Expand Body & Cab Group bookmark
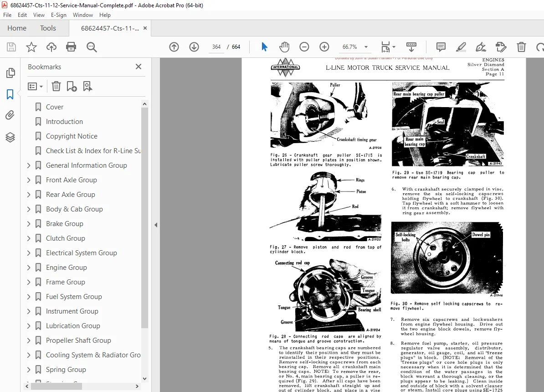Image resolution: width=544 pixels, height=392 pixels. click(29, 209)
